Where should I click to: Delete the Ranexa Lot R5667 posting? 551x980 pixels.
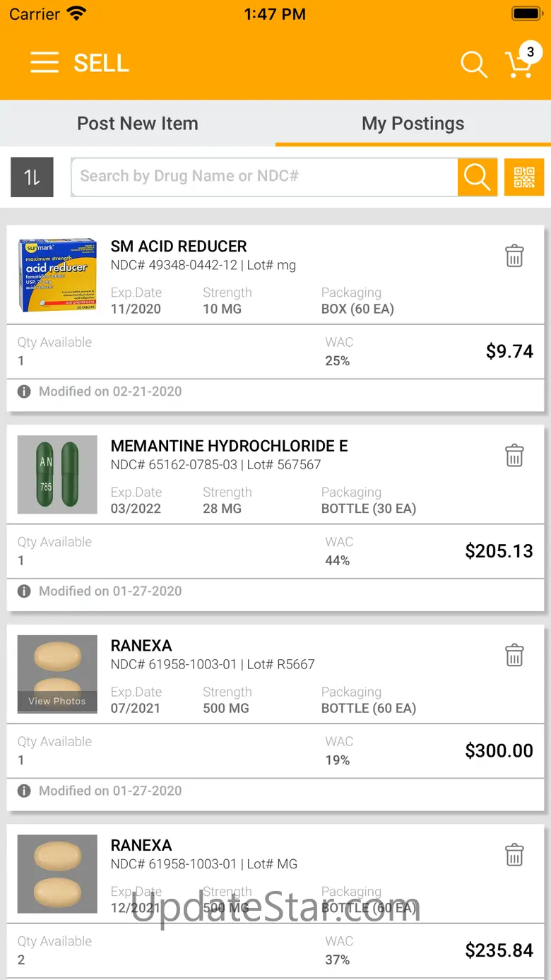click(514, 655)
